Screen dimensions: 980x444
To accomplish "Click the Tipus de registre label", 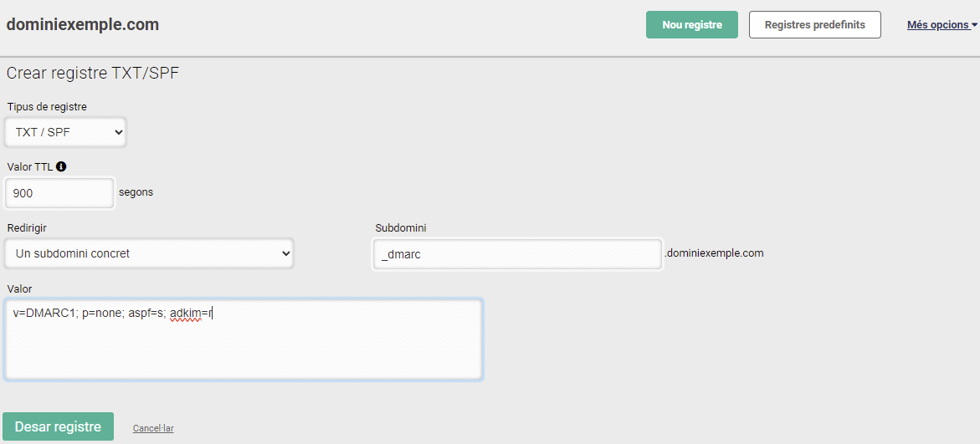I will (x=47, y=107).
